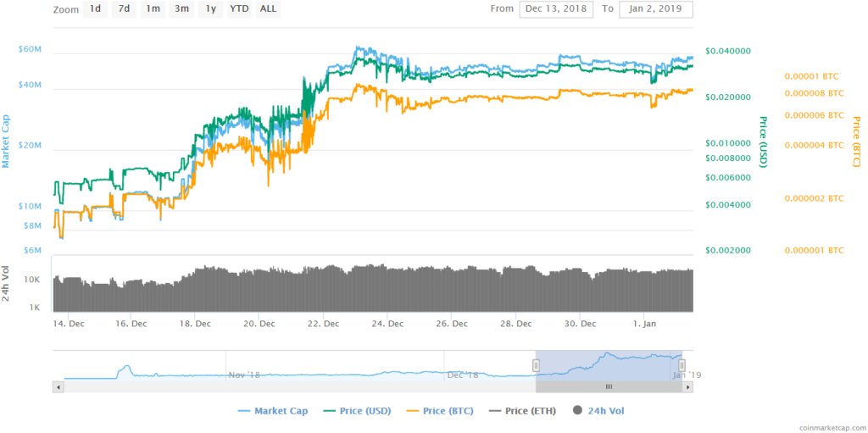
Task: Click the 0.000004 BTC axis label
Action: tap(815, 145)
